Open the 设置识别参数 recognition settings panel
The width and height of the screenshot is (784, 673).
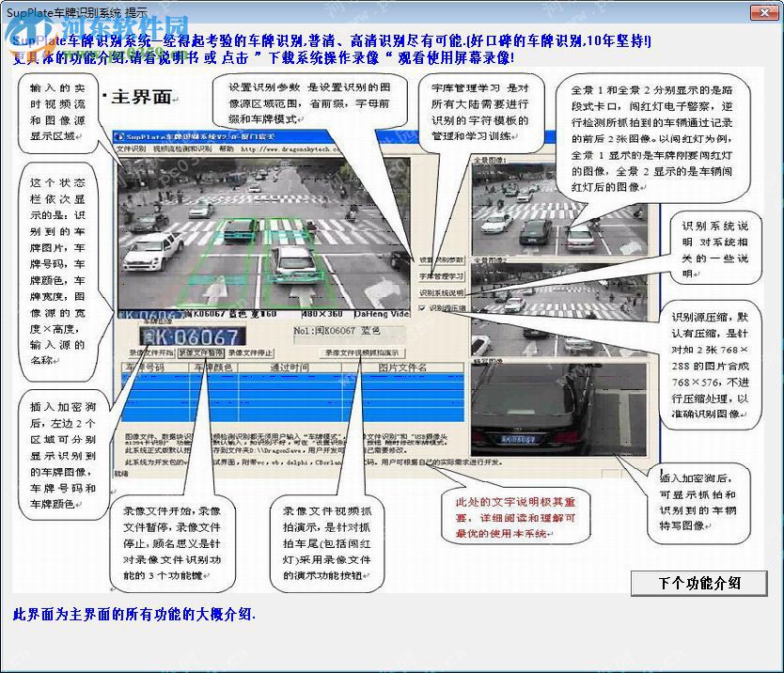440,259
